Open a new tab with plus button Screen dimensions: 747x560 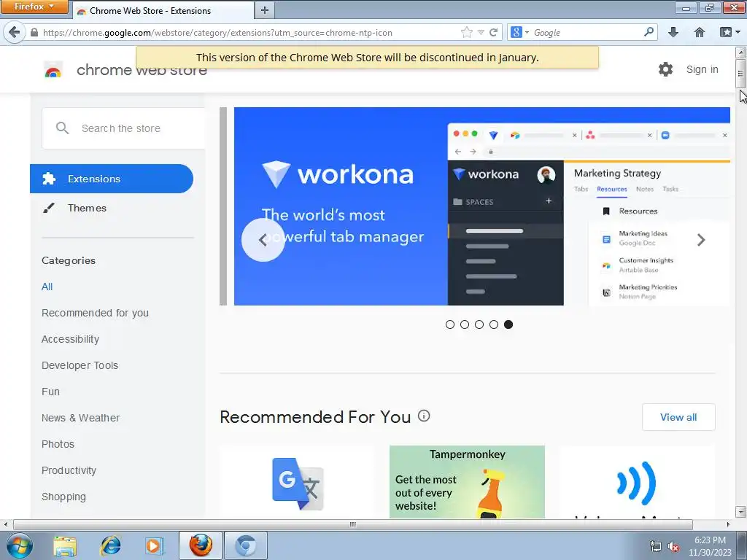point(265,10)
